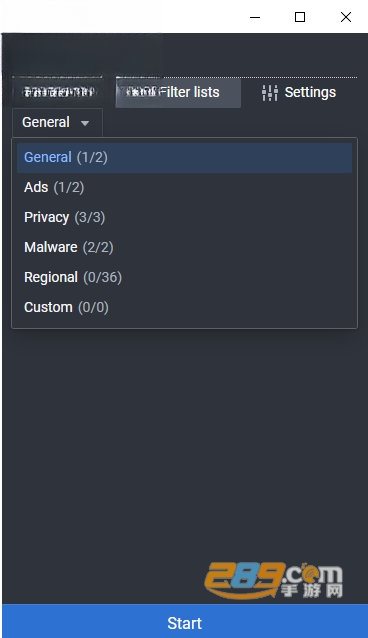This screenshot has width=368, height=638.
Task: Close the window with the X button
Action: 346,17
